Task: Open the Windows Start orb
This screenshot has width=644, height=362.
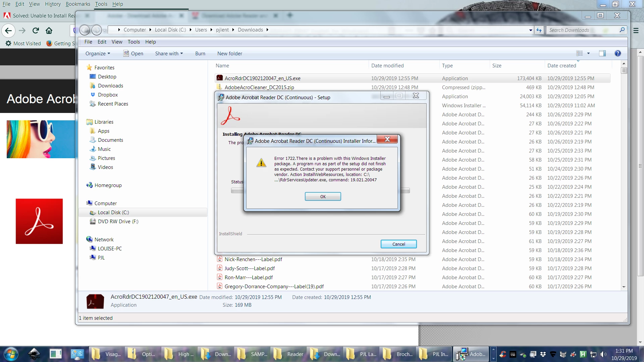Action: click(x=11, y=354)
